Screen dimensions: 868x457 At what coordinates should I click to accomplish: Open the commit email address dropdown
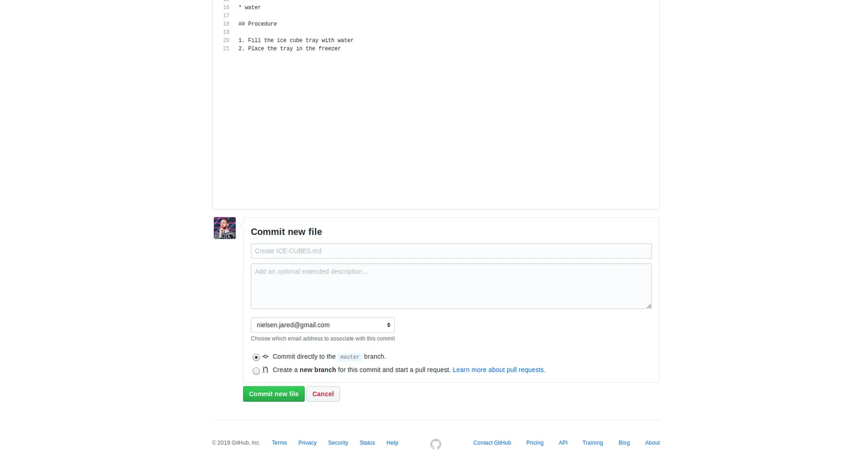click(322, 325)
